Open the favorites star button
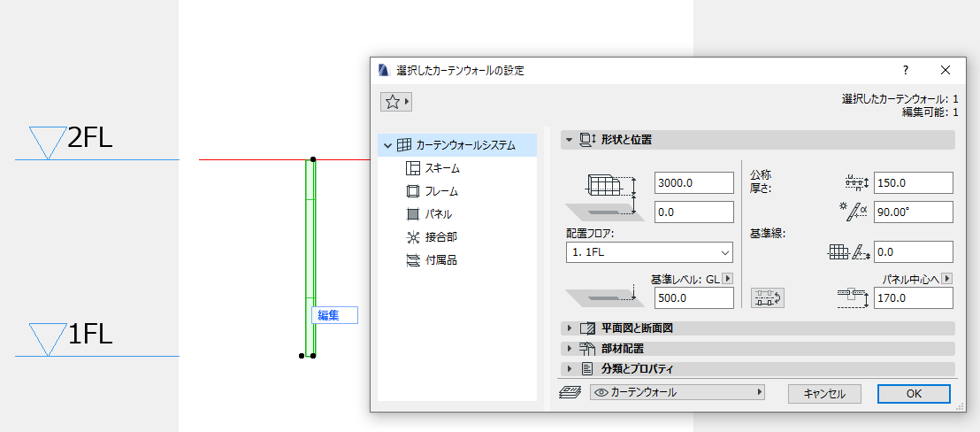Screen dimensions: 980x432 [x=395, y=102]
